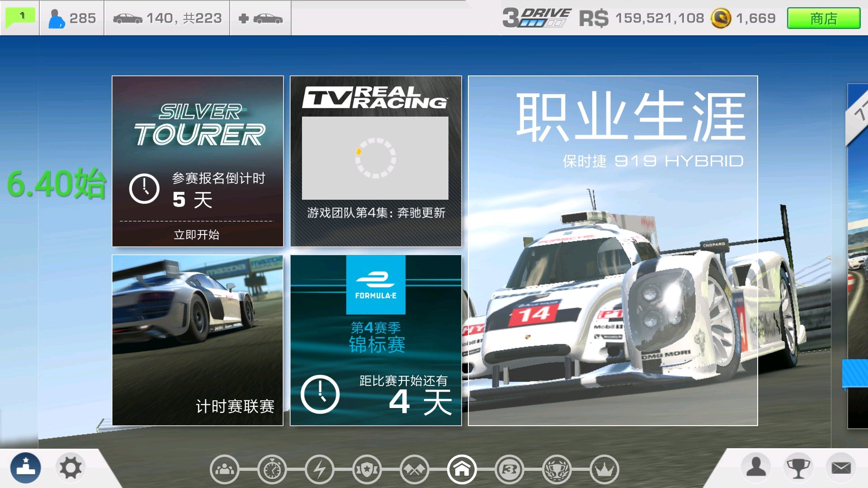Open episode title 游戏团队第4集:奔驰更新
Screen dimensions: 868x488
[376, 213]
